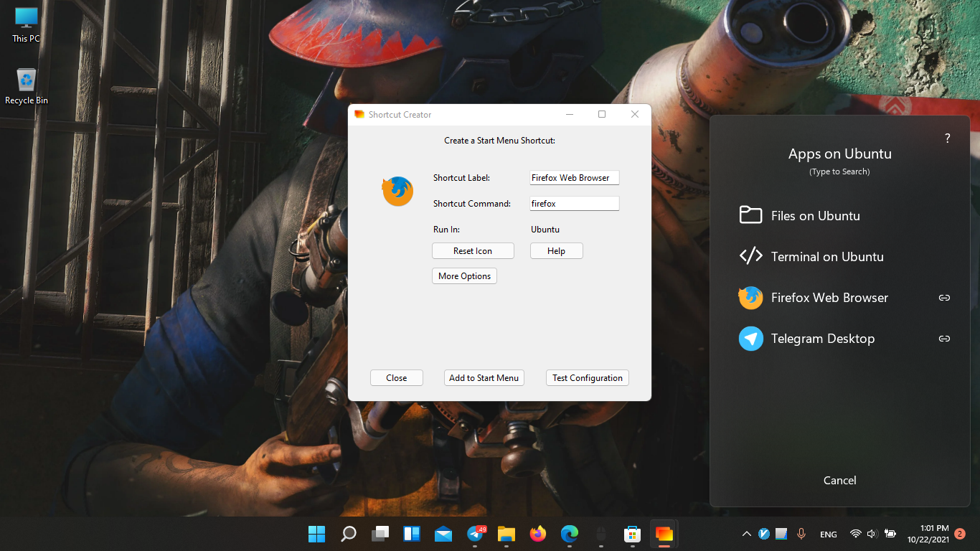
Task: Open Wi-Fi network settings in tray
Action: pos(855,534)
